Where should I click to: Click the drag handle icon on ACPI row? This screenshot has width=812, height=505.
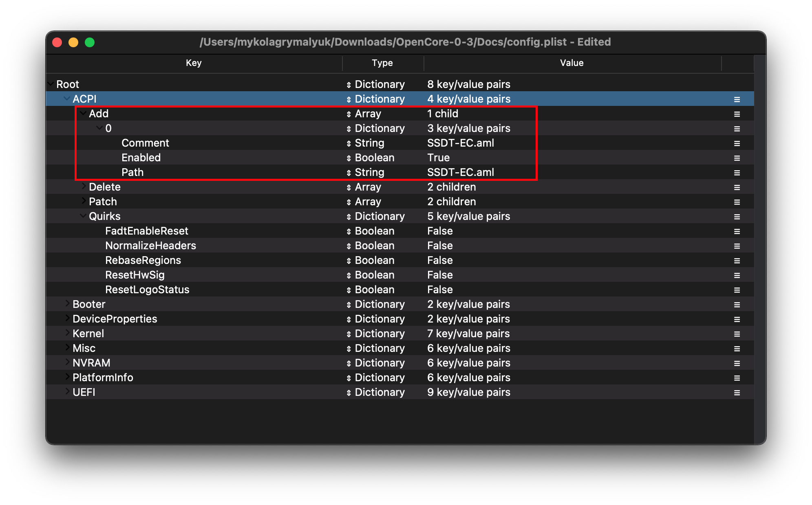click(737, 99)
